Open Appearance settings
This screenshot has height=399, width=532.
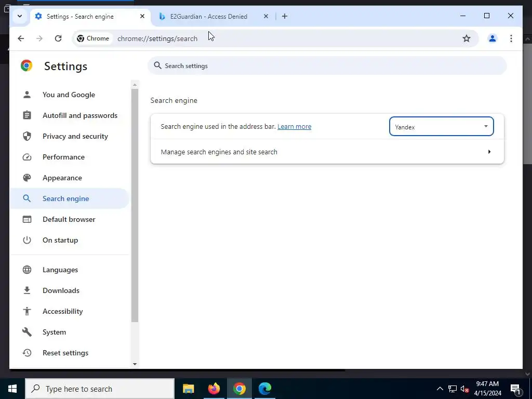coord(70,178)
